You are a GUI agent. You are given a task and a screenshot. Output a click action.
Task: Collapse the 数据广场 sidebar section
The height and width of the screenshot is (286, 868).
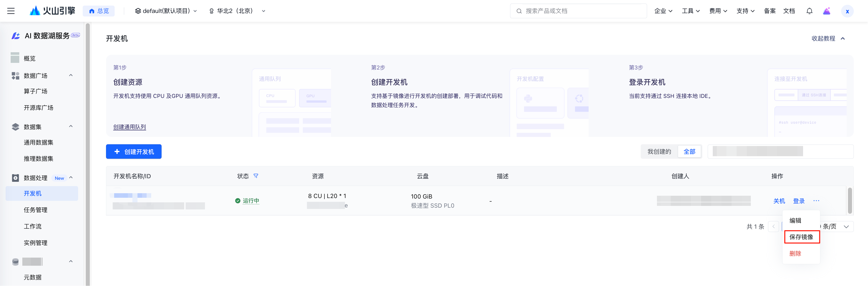pyautogui.click(x=71, y=75)
